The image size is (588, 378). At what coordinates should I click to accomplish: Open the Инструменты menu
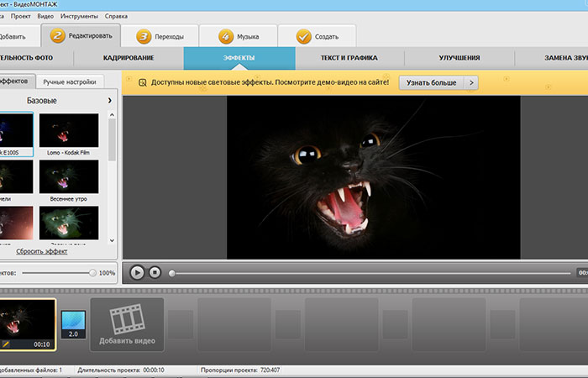(79, 16)
